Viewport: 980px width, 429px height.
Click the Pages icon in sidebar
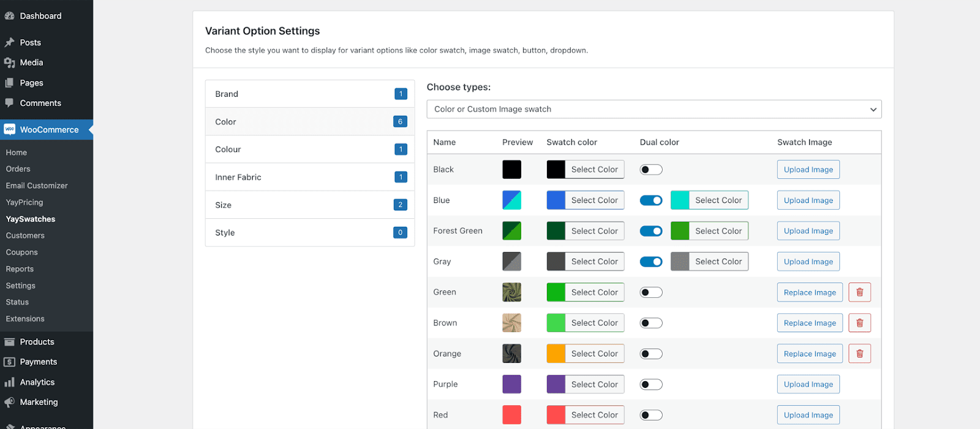[10, 83]
